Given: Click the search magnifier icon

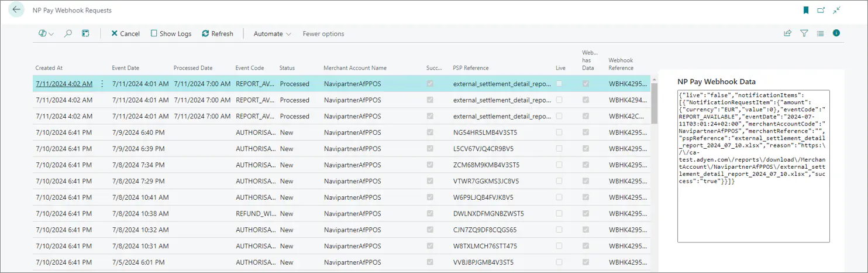Looking at the screenshot, I should pyautogui.click(x=68, y=33).
